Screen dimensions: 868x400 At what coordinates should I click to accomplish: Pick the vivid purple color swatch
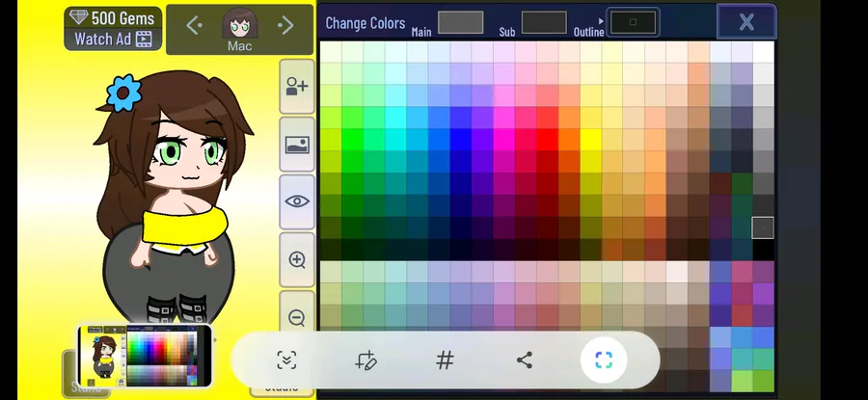(x=482, y=140)
